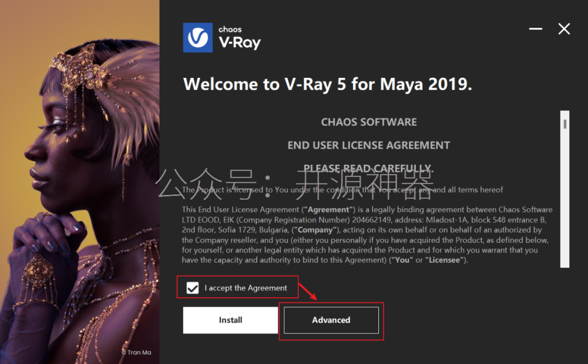The height and width of the screenshot is (364, 588).
Task: Click the blue V-Ray logo icon
Action: click(198, 38)
